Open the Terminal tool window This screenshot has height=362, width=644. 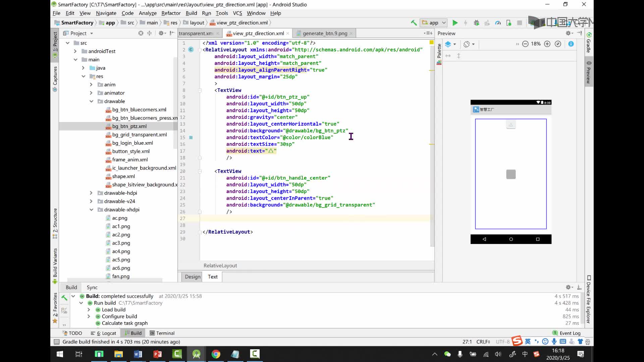click(x=162, y=333)
